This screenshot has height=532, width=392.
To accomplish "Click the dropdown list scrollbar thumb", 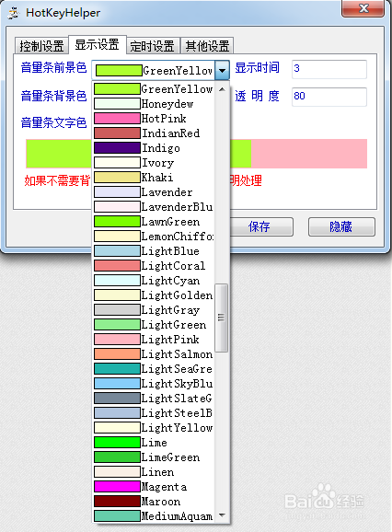I will [x=222, y=318].
